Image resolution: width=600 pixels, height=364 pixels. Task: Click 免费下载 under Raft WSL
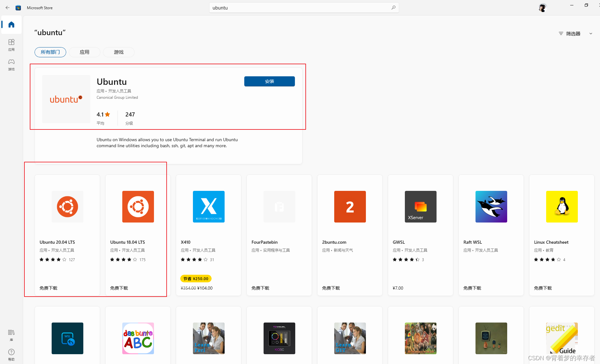pyautogui.click(x=472, y=288)
